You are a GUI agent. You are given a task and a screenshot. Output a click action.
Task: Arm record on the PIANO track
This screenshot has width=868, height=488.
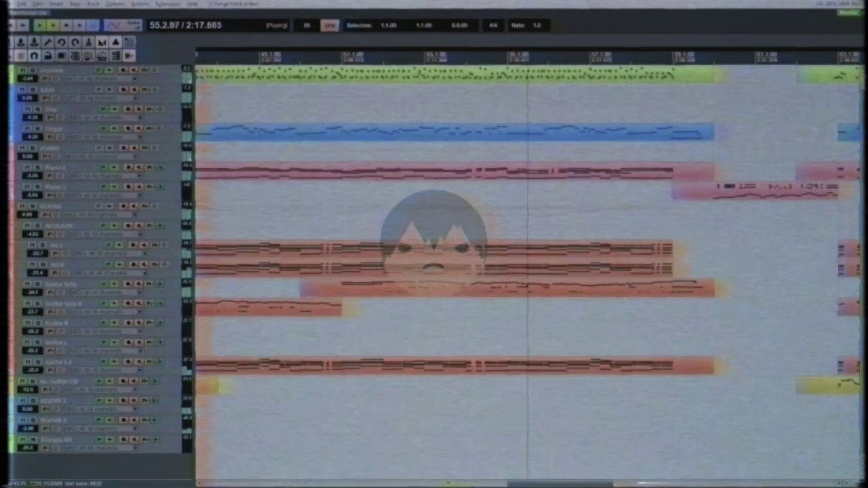(123, 148)
